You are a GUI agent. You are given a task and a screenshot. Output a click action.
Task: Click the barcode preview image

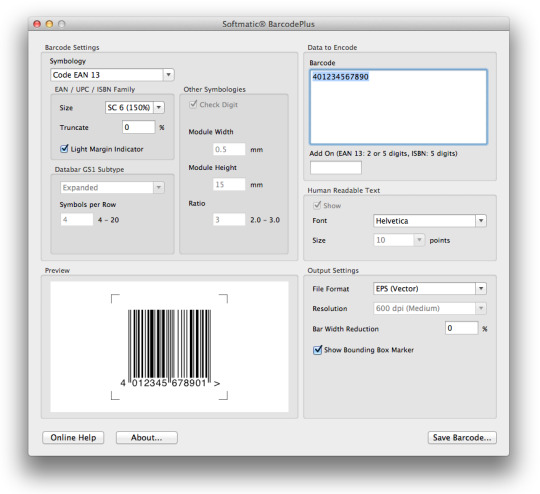[169, 347]
